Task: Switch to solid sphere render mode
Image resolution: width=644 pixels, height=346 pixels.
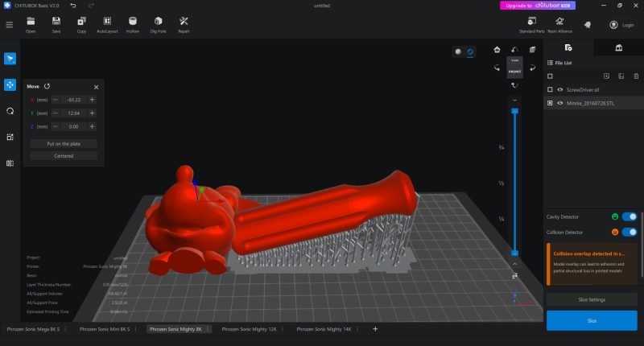Action: point(458,51)
